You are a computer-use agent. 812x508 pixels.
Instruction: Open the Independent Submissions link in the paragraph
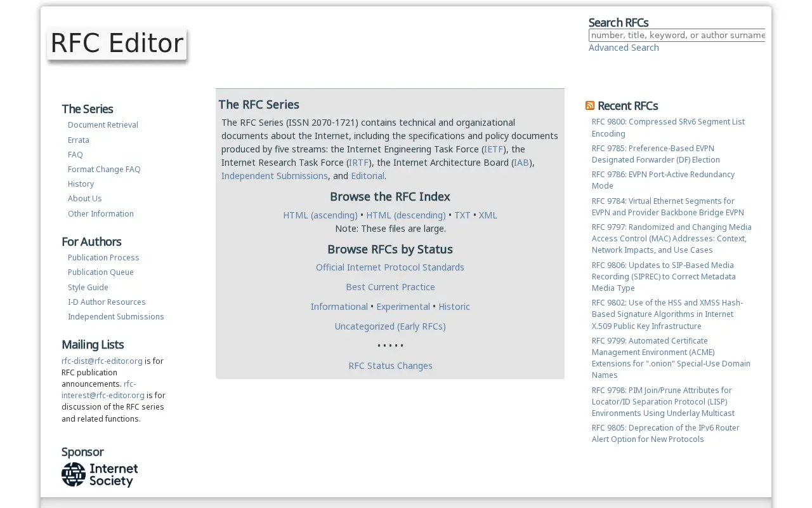click(x=275, y=176)
